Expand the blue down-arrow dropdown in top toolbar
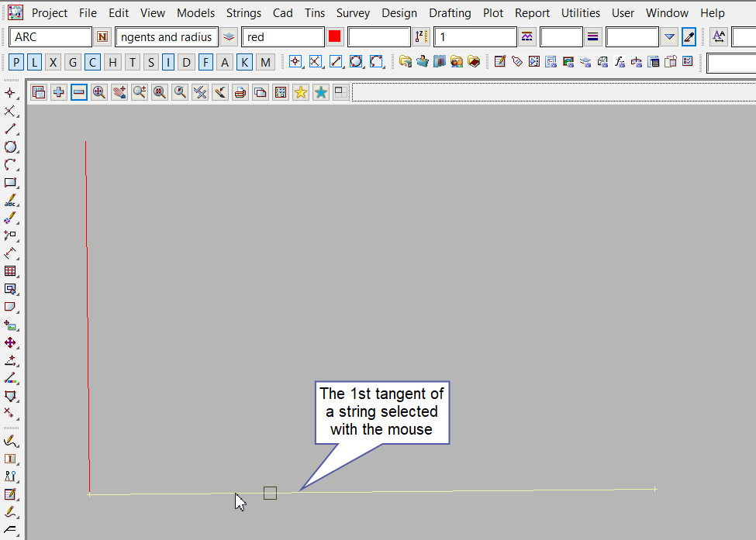 click(670, 36)
